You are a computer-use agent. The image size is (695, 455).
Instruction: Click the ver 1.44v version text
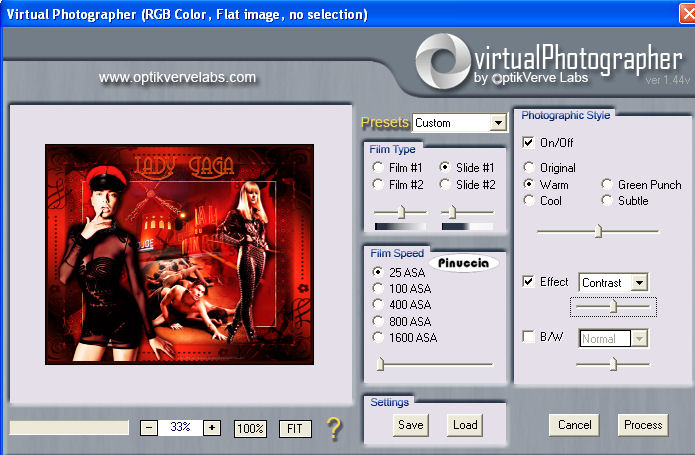668,80
